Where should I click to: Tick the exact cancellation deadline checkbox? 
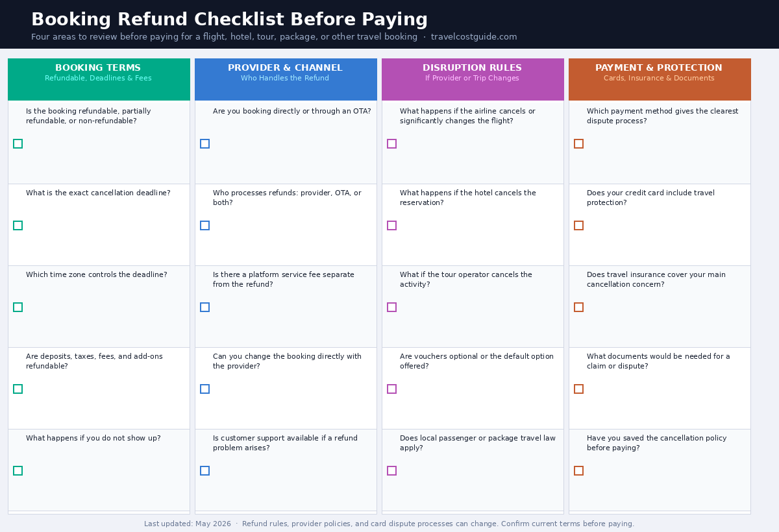click(x=18, y=226)
